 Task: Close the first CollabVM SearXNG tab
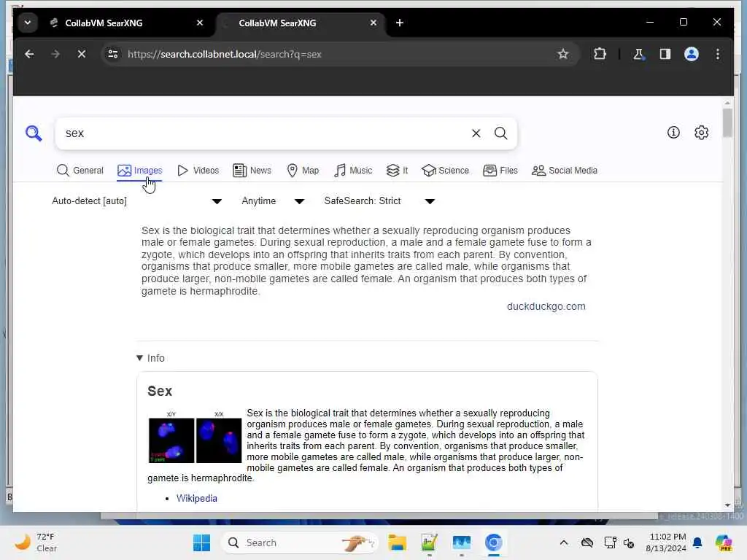[x=200, y=23]
